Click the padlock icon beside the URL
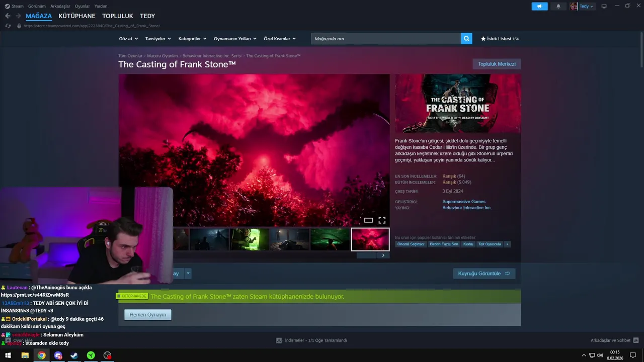Viewport: 644px width, 362px height. coord(19,26)
